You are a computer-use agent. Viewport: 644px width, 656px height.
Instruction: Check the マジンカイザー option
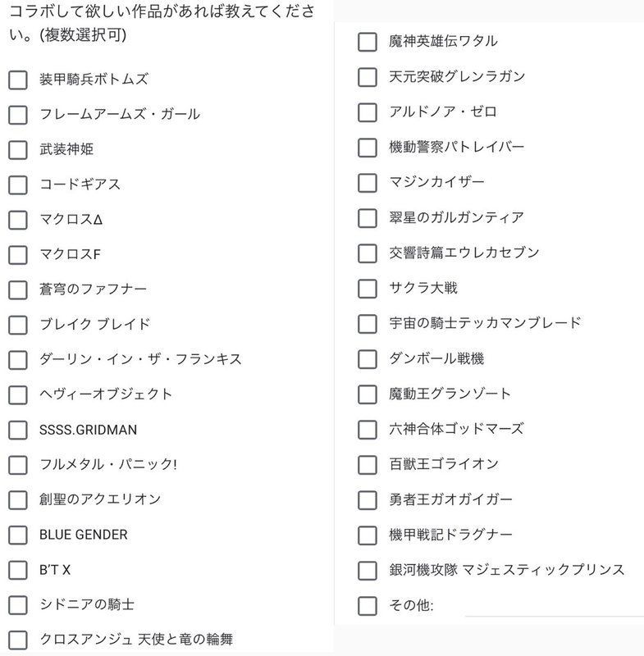(x=368, y=182)
